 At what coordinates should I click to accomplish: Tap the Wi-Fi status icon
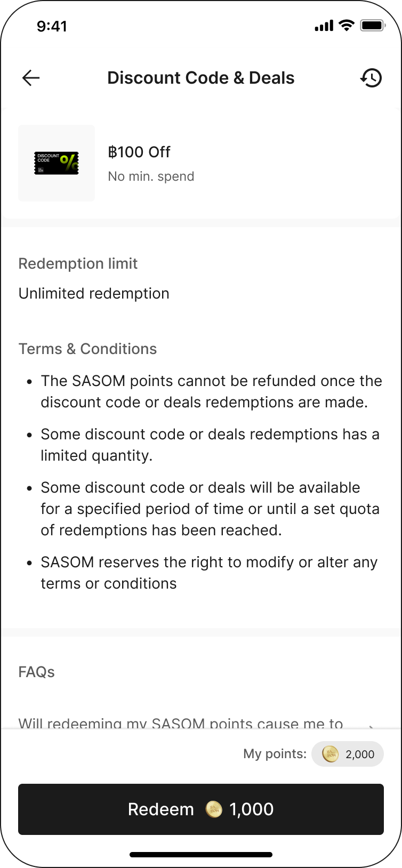(347, 26)
